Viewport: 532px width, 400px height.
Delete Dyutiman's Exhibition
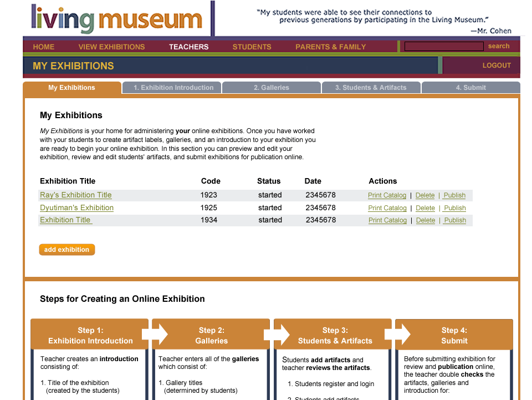[x=425, y=208]
